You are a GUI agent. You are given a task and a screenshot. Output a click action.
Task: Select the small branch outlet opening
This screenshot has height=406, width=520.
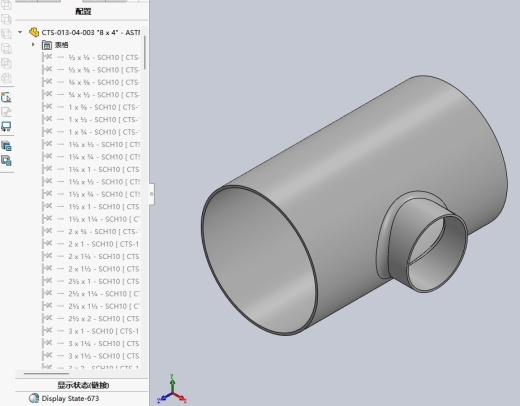(x=437, y=253)
